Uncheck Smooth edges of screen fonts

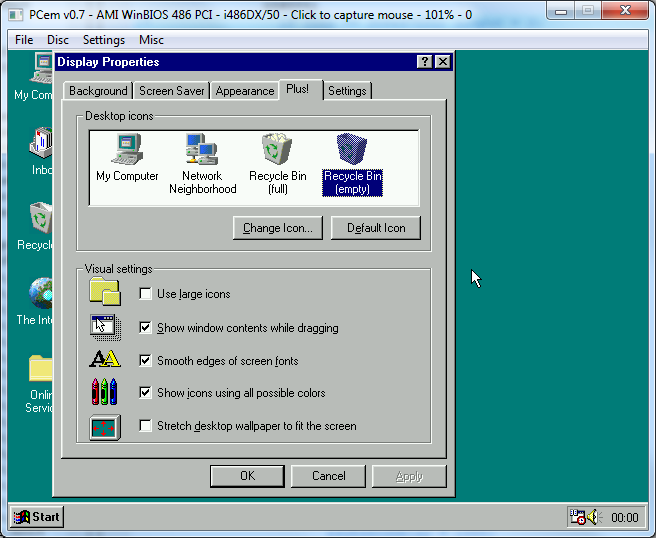click(x=145, y=360)
